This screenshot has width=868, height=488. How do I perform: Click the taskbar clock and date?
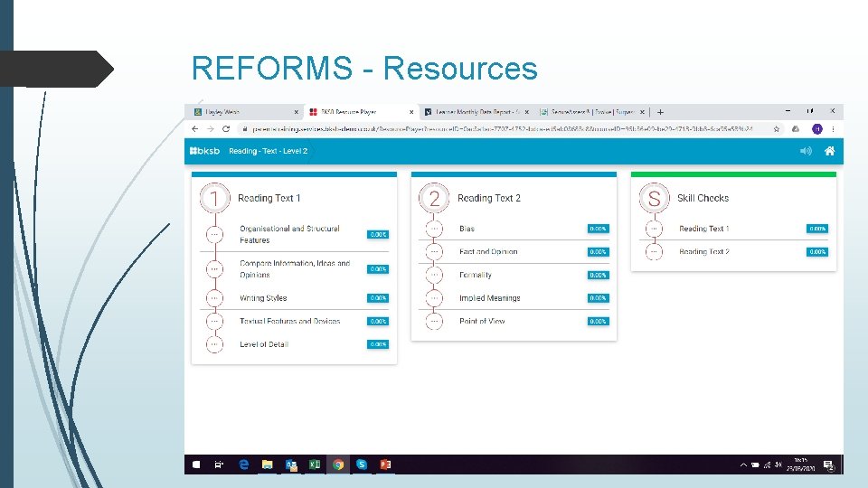pyautogui.click(x=800, y=465)
